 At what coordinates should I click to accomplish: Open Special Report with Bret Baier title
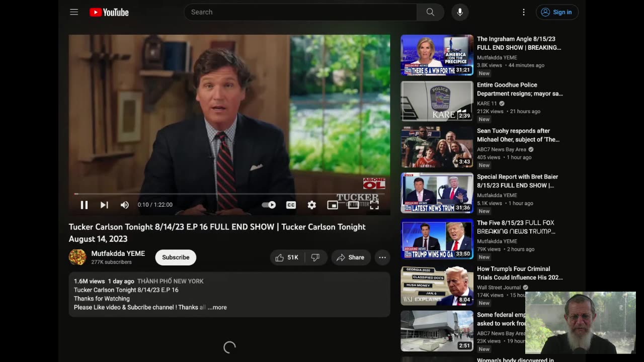517,181
